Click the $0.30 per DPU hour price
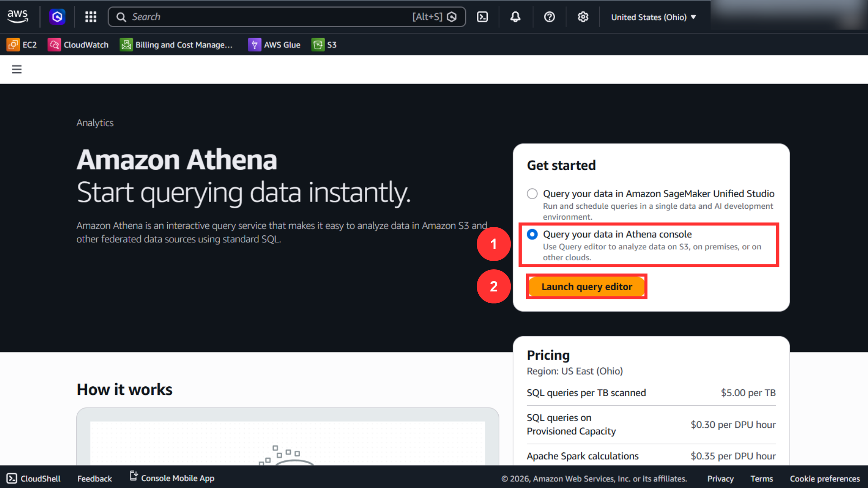 pos(733,425)
